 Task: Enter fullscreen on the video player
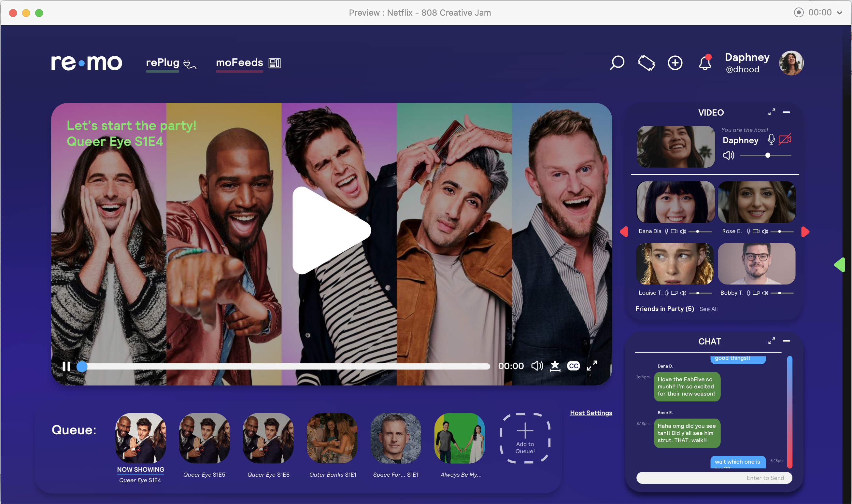[592, 366]
